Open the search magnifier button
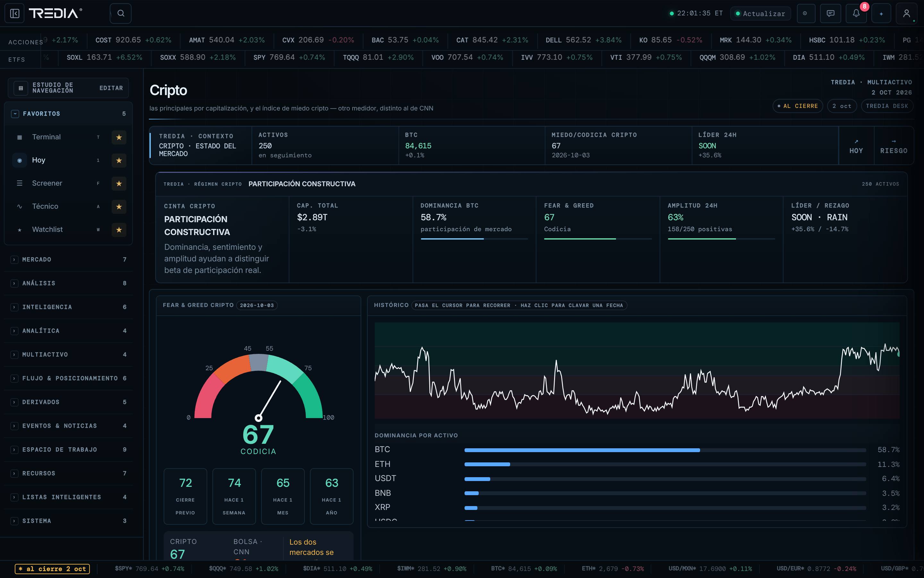This screenshot has height=578, width=924. tap(121, 13)
